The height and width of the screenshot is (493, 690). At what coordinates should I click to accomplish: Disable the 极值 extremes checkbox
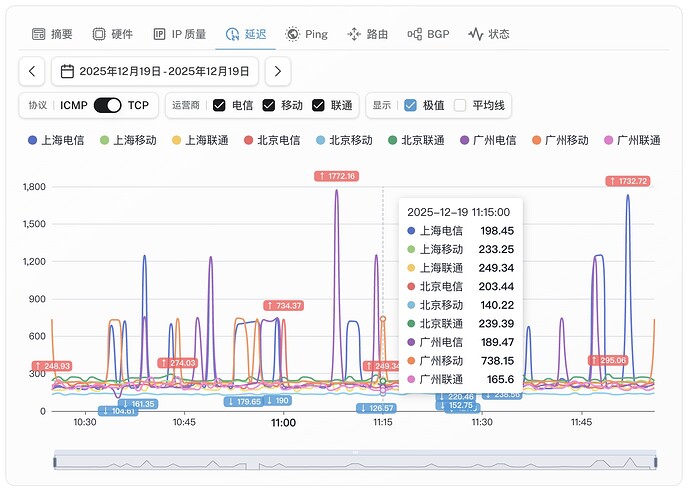(410, 105)
